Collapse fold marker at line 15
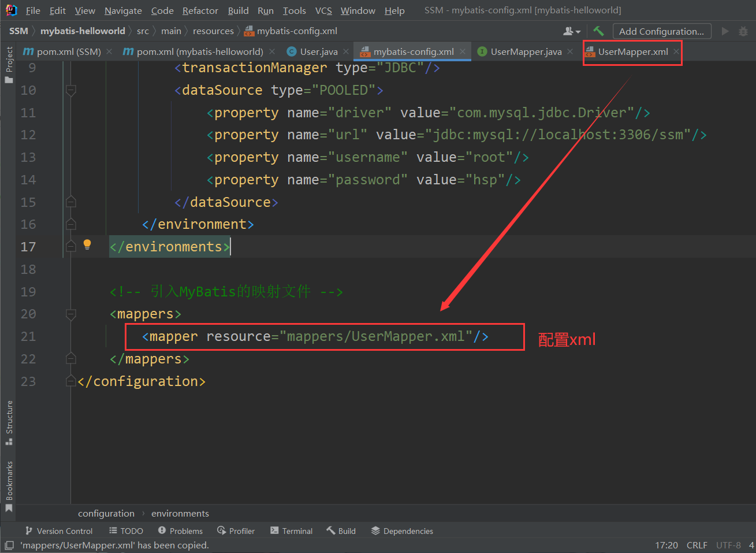The width and height of the screenshot is (756, 553). [71, 202]
